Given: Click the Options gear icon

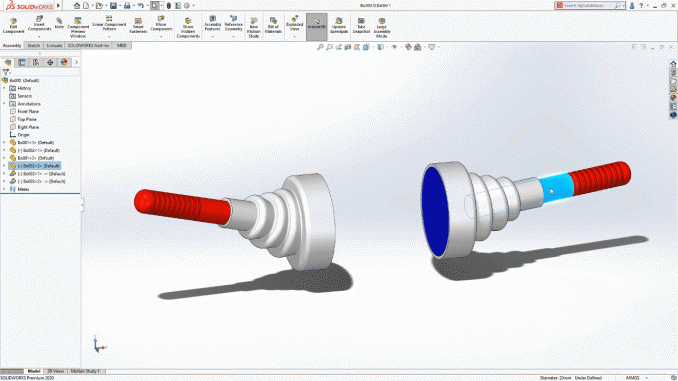Looking at the screenshot, I should pyautogui.click(x=187, y=6).
